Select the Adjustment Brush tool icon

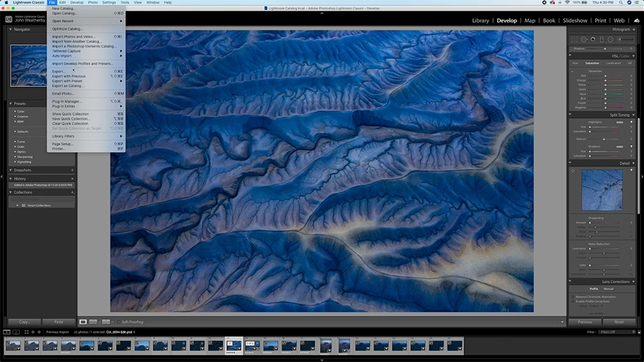[625, 40]
